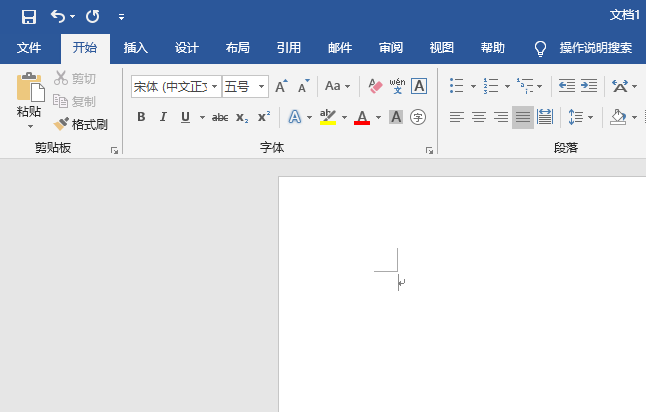The height and width of the screenshot is (412, 646).
Task: Click the Save icon in quick access toolbar
Action: pos(28,16)
